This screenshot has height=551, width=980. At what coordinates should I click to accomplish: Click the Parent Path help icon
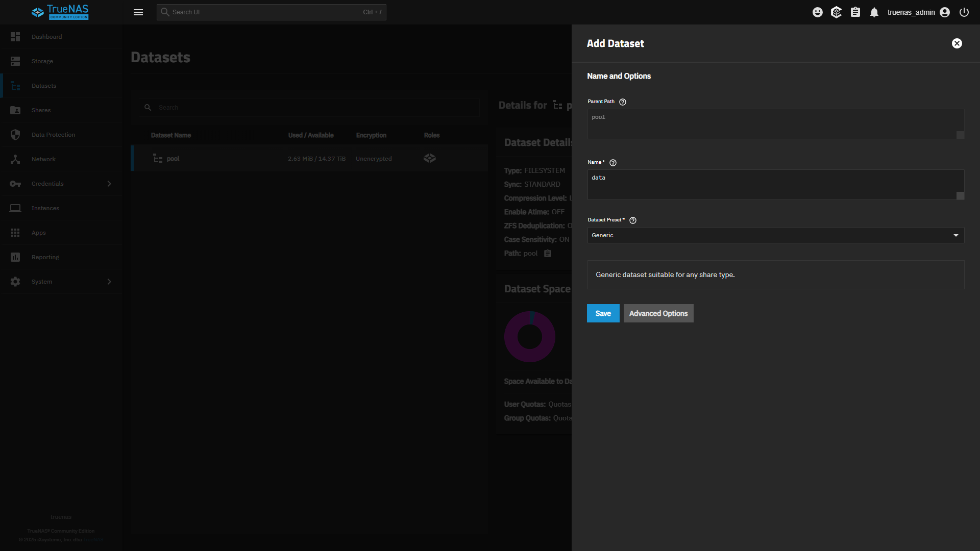[x=623, y=102]
